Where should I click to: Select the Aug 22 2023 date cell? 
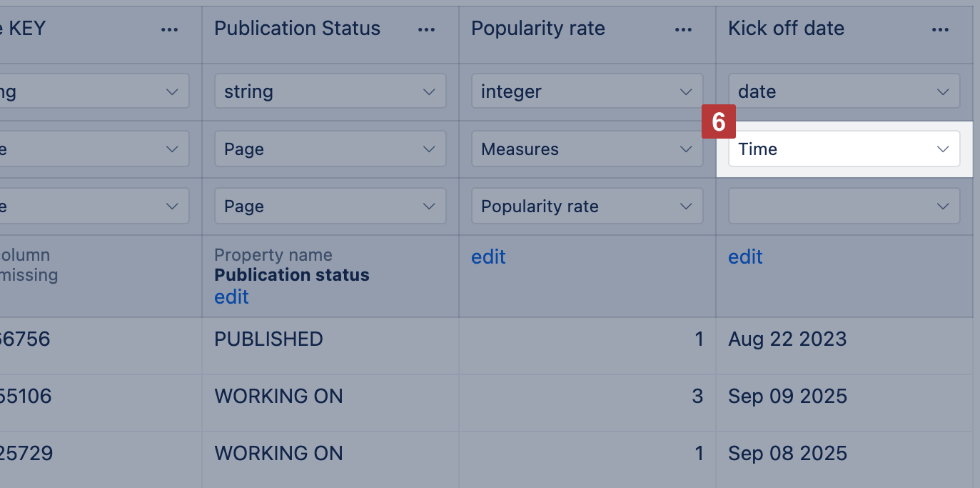click(787, 339)
